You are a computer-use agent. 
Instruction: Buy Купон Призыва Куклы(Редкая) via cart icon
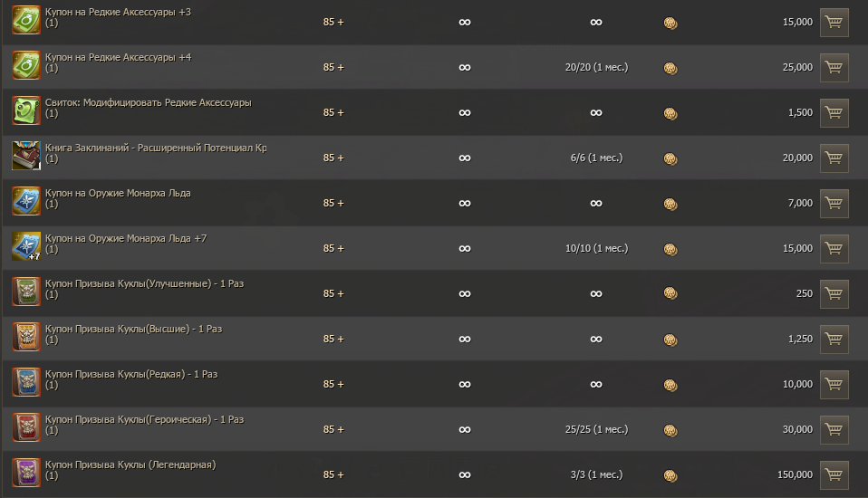pos(834,384)
